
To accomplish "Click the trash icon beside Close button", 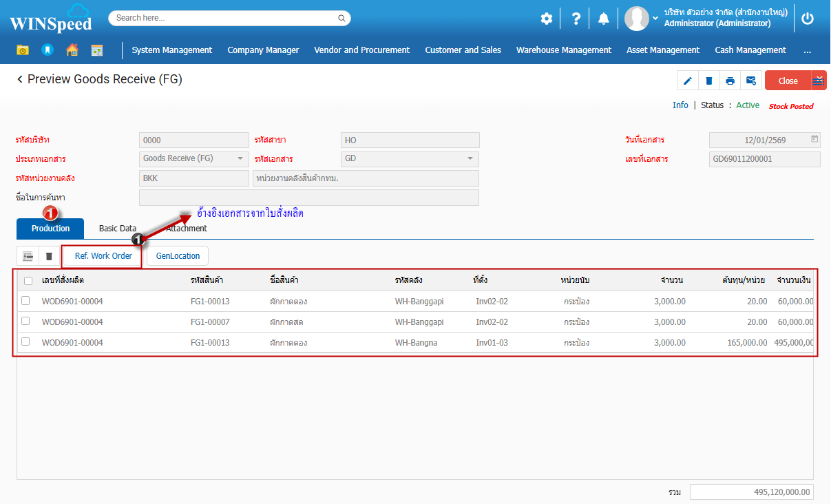I will point(708,81).
